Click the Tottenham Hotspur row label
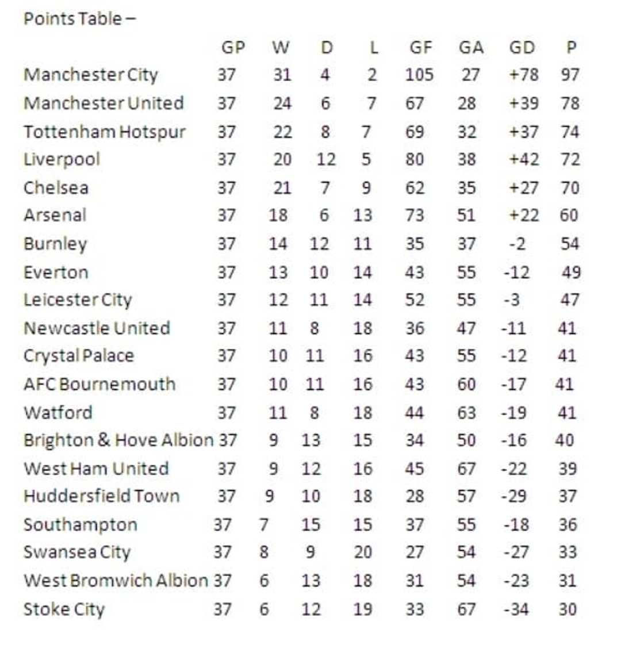The height and width of the screenshot is (656, 644). click(x=104, y=132)
